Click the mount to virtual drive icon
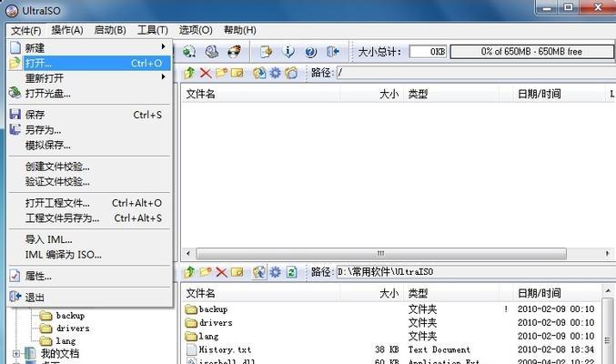Image resolution: width=616 pixels, height=364 pixels. [212, 52]
